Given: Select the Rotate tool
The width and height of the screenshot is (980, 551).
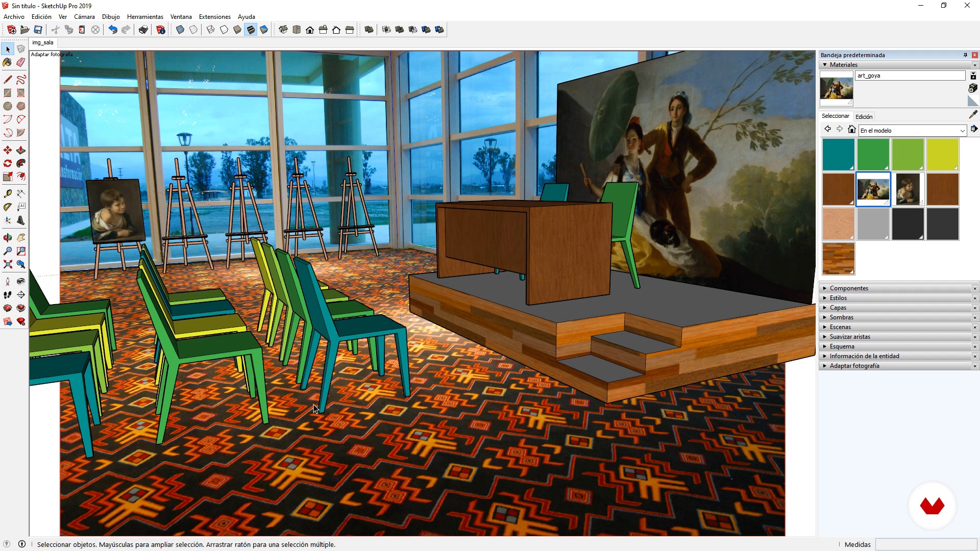Looking at the screenshot, I should tap(7, 163).
